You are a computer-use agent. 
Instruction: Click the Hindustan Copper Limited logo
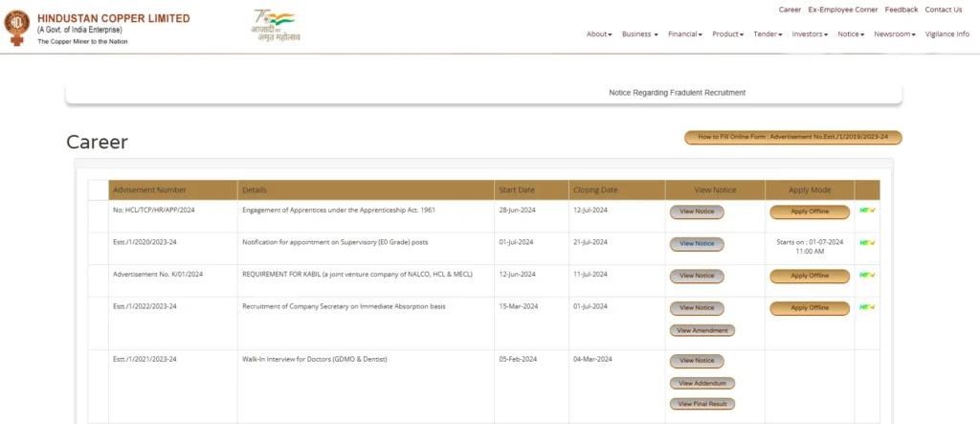(17, 28)
